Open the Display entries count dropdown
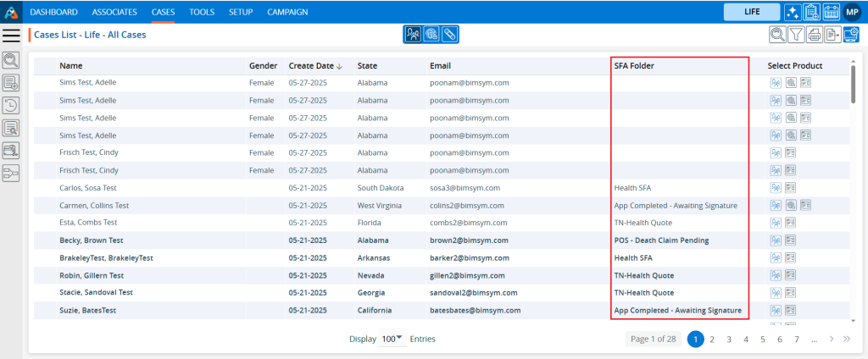 click(393, 339)
